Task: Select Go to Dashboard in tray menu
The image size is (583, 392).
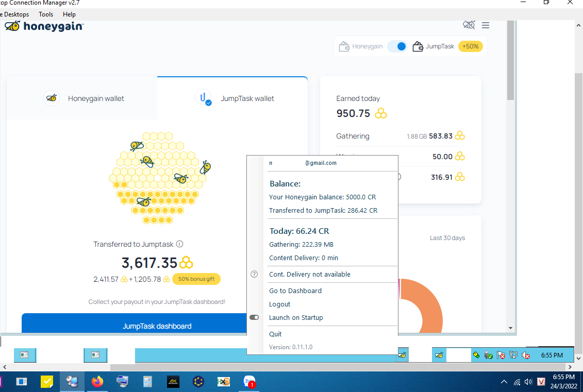Action: coord(295,291)
